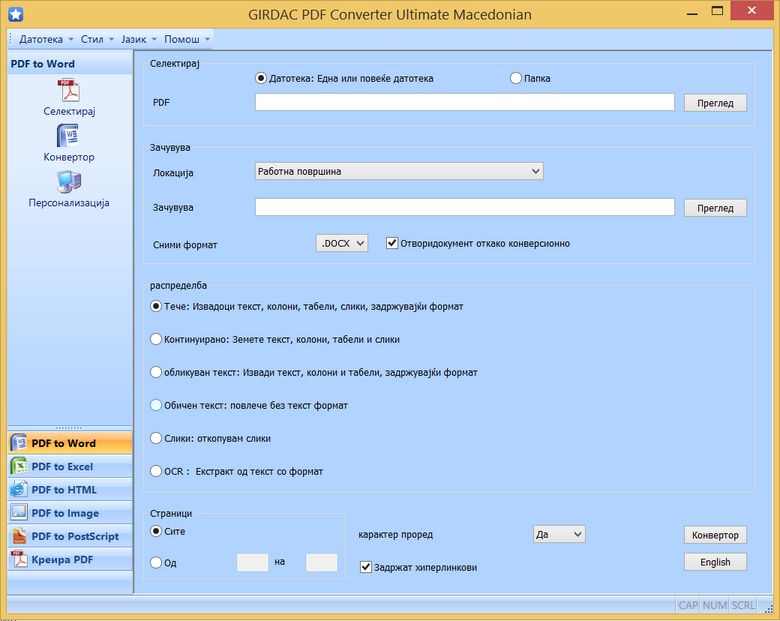Click the Селектирај PDF icon in sidebar
The width and height of the screenshot is (780, 621).
(x=69, y=91)
